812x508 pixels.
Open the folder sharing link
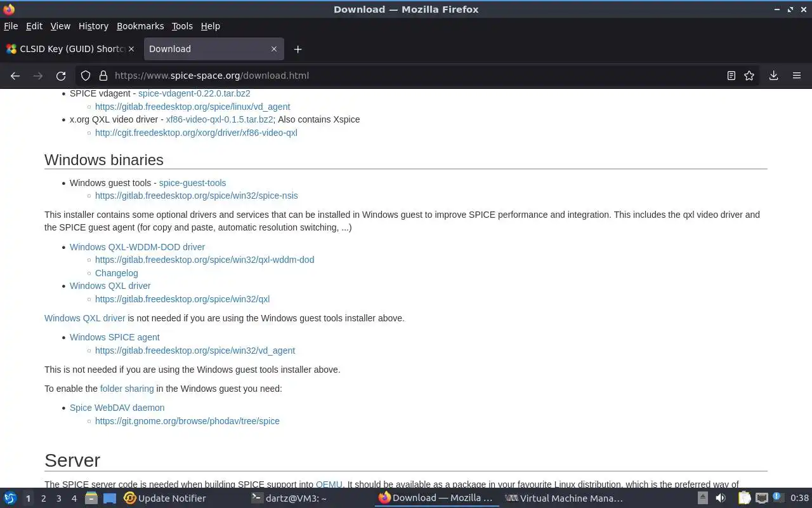point(127,389)
